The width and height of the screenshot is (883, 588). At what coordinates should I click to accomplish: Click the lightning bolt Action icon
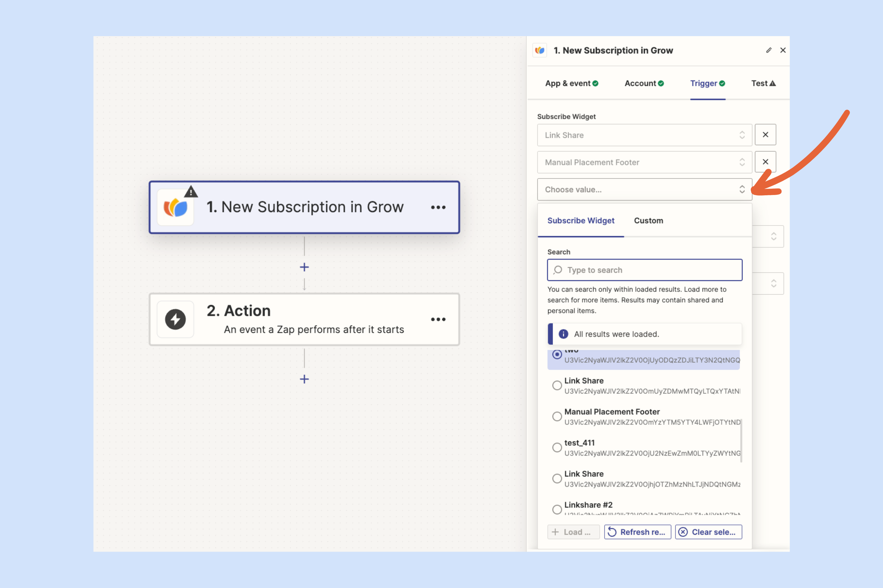pyautogui.click(x=175, y=319)
